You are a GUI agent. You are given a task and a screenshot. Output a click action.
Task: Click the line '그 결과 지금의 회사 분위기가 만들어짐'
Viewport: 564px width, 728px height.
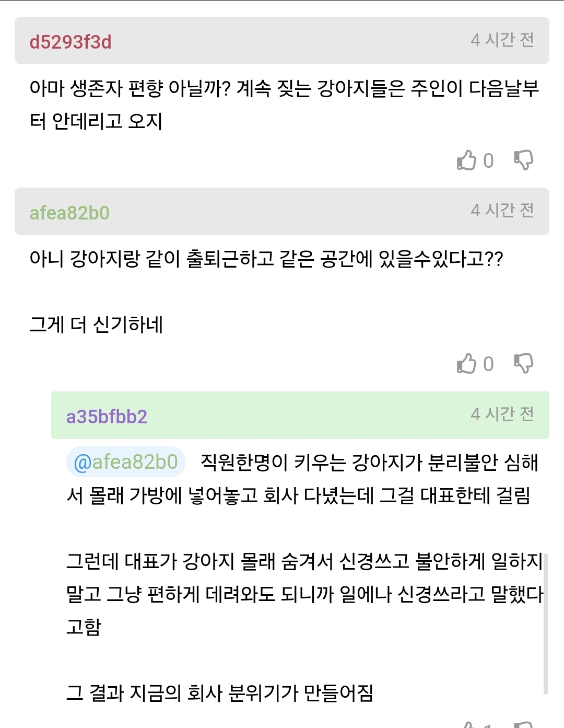click(219, 693)
